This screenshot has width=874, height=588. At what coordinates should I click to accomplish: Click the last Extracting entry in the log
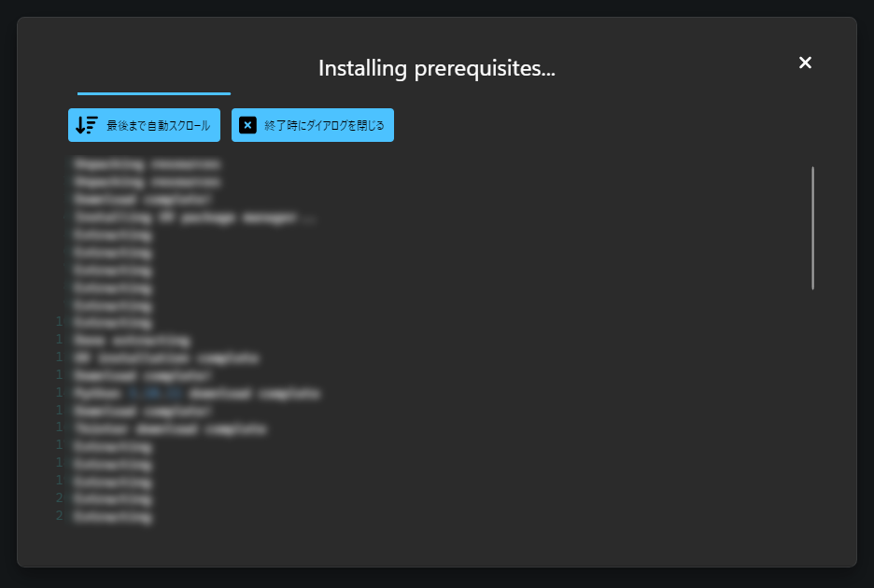pos(111,516)
